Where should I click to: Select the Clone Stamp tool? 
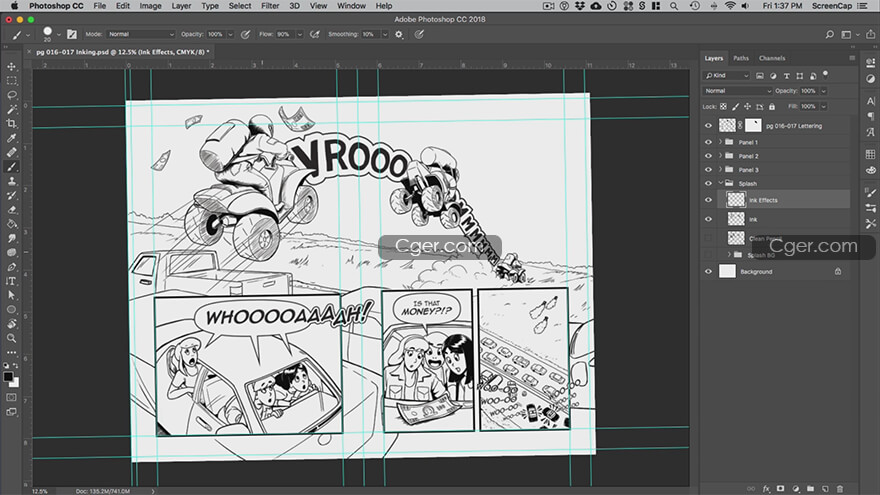pos(11,181)
